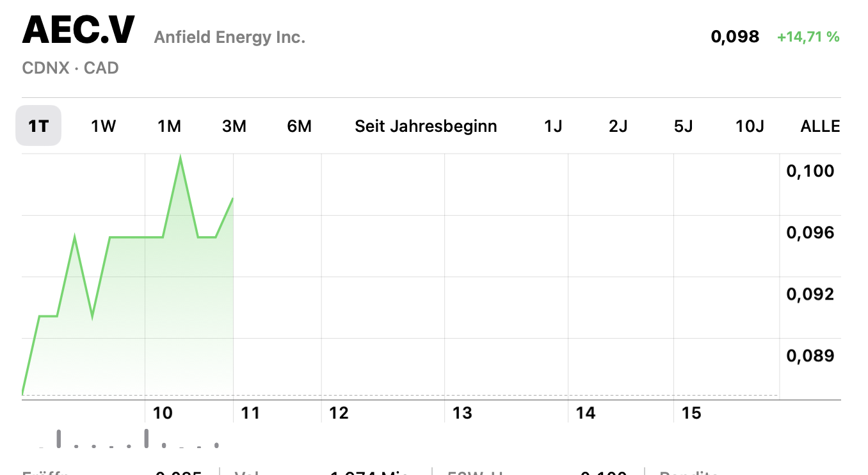
Task: Show the 1M chart range
Action: tap(169, 126)
